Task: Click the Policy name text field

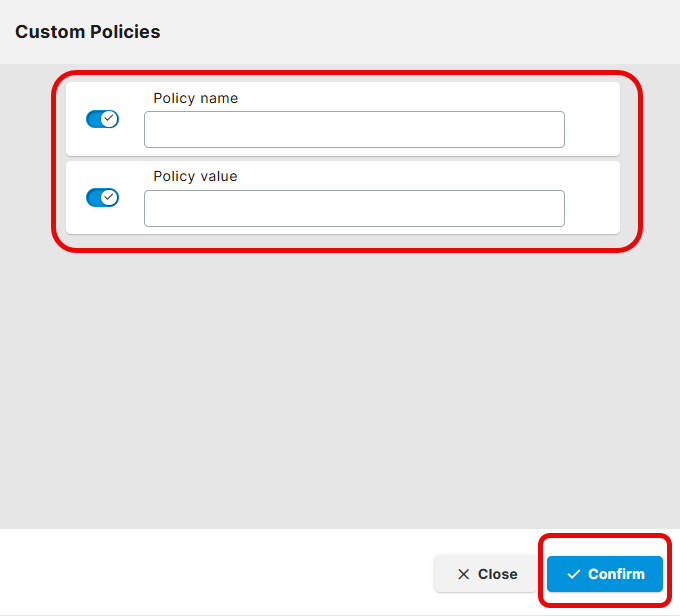Action: click(x=354, y=130)
